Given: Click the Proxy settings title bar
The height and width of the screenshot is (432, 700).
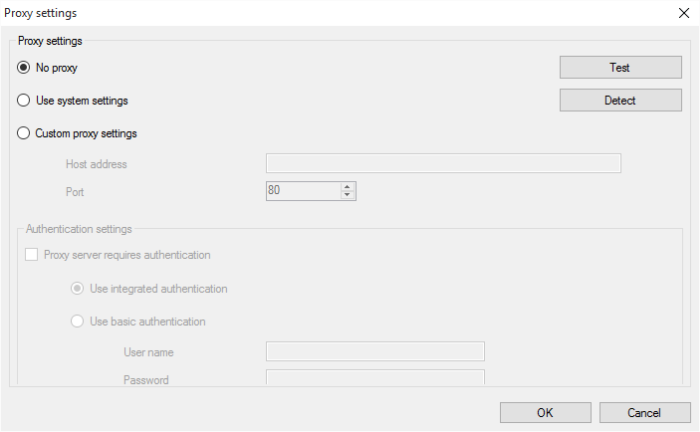Looking at the screenshot, I should coord(300,13).
